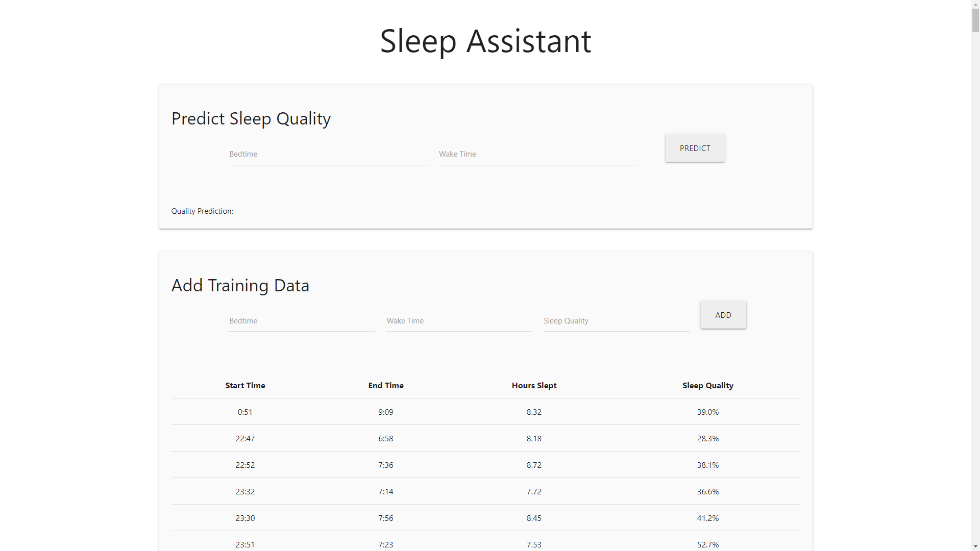The image size is (980, 551).
Task: Click the 38.1% sleep quality cell
Action: coord(707,465)
